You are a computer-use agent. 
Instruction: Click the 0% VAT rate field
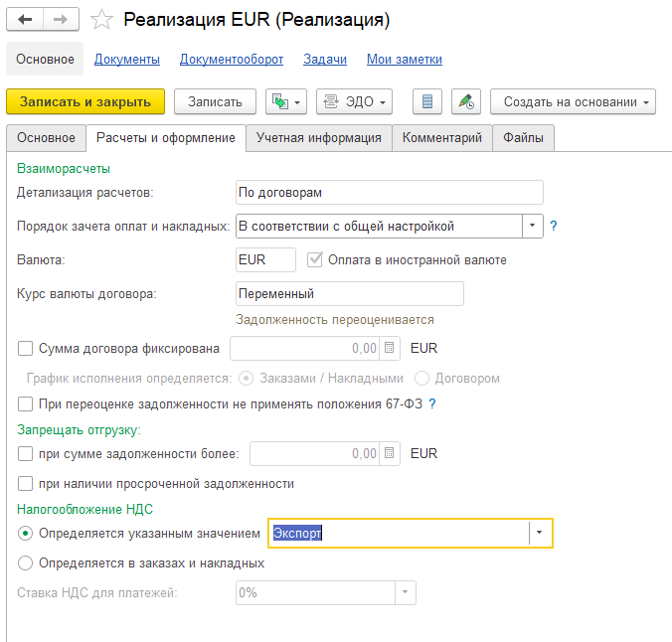click(x=315, y=592)
